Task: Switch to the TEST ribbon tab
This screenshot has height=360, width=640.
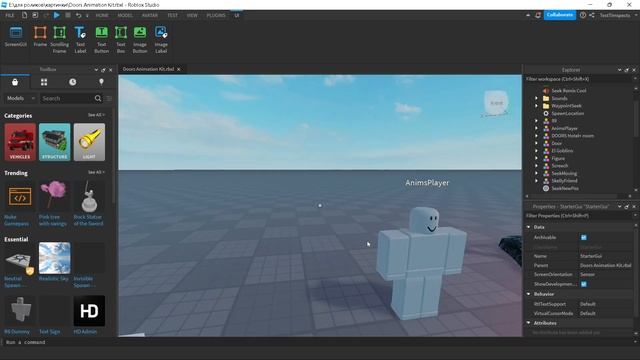Action: (172, 15)
